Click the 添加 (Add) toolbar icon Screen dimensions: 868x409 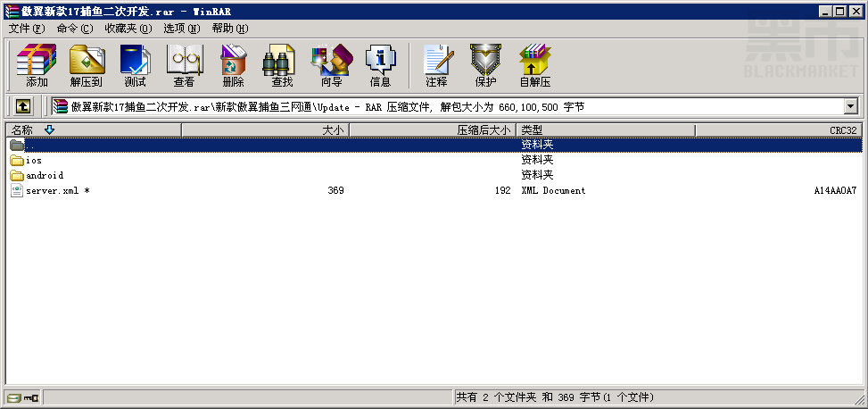point(37,66)
